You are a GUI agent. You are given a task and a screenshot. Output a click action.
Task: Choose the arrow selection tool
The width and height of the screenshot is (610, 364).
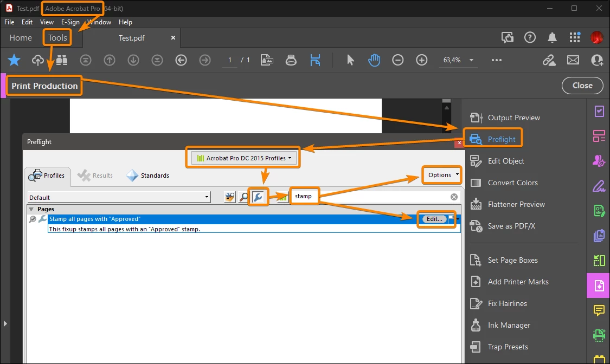tap(350, 60)
